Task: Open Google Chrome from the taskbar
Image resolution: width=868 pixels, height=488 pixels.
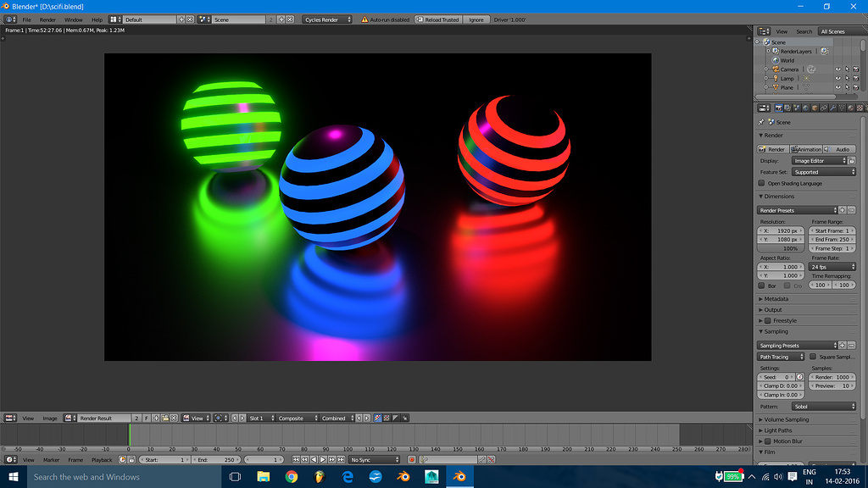Action: (292, 476)
